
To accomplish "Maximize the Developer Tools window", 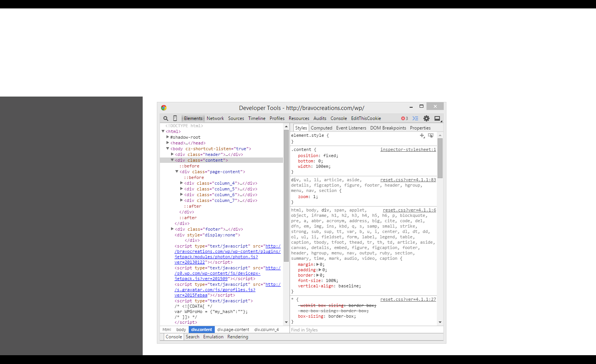I will [421, 106].
